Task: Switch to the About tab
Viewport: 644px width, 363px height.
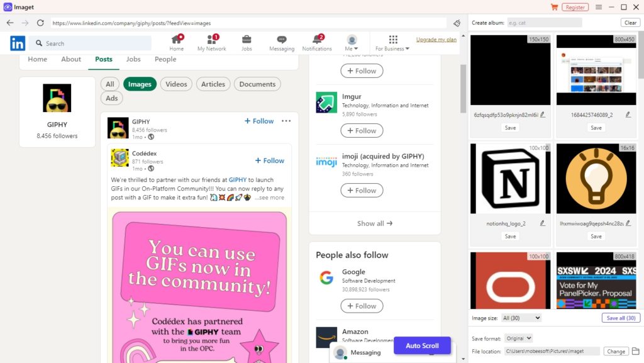Action: 71,59
